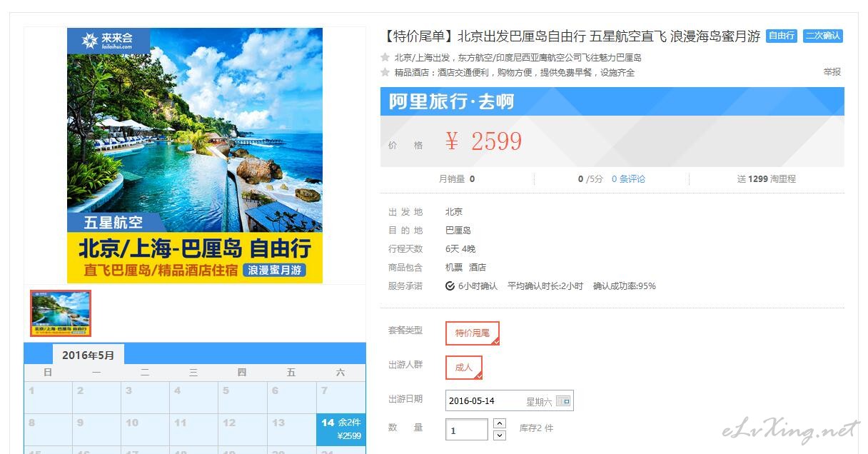
Task: Click the 举报 report link
Action: click(832, 72)
